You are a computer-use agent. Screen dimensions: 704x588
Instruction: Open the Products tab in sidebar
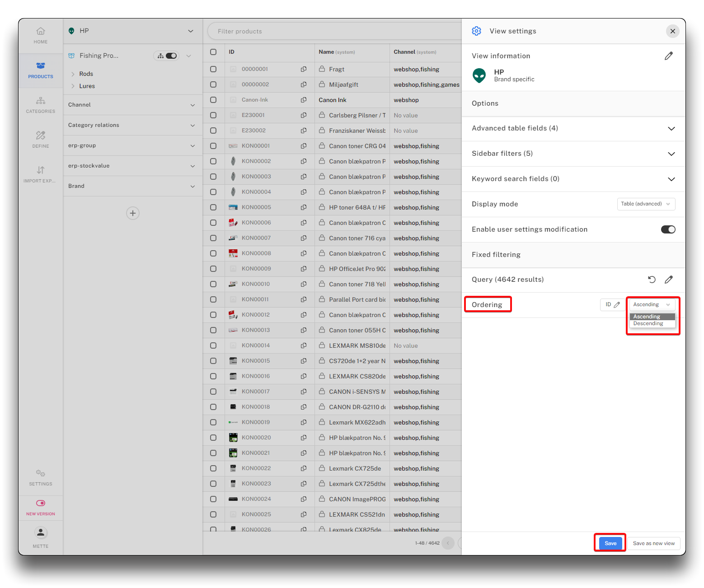pyautogui.click(x=41, y=70)
